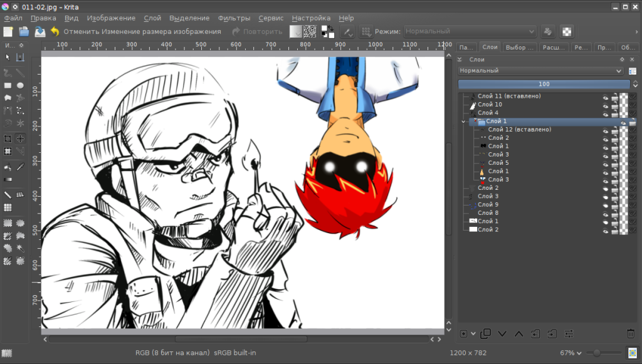Select the dynamic brush tool
This screenshot has height=364, width=642.
[x=8, y=123]
